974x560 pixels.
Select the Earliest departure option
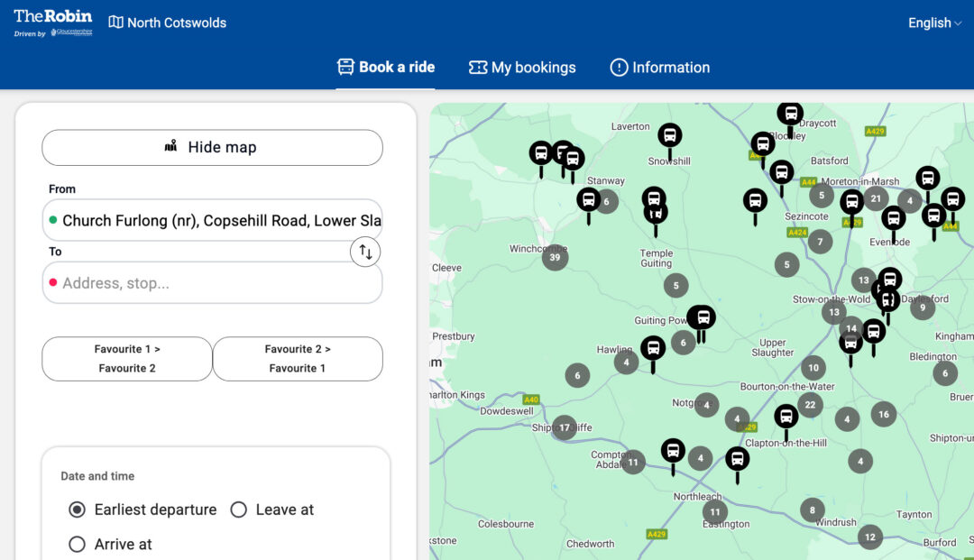tap(77, 510)
